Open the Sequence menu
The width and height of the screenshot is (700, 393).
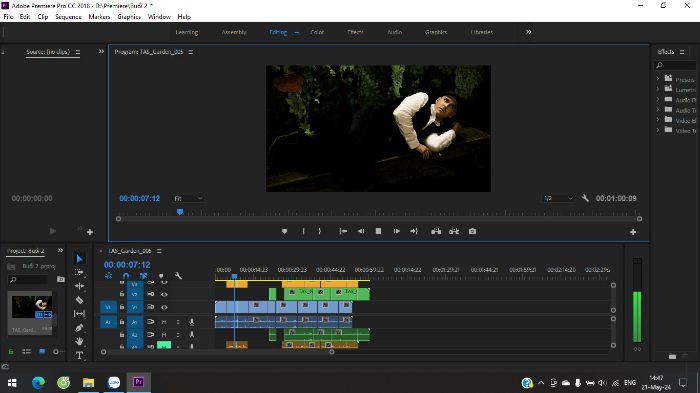tap(68, 17)
